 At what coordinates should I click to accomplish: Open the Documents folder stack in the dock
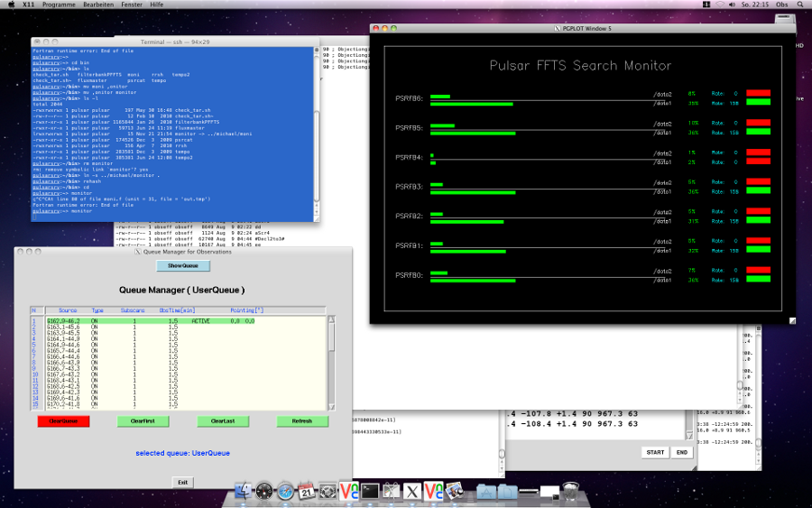(507, 492)
